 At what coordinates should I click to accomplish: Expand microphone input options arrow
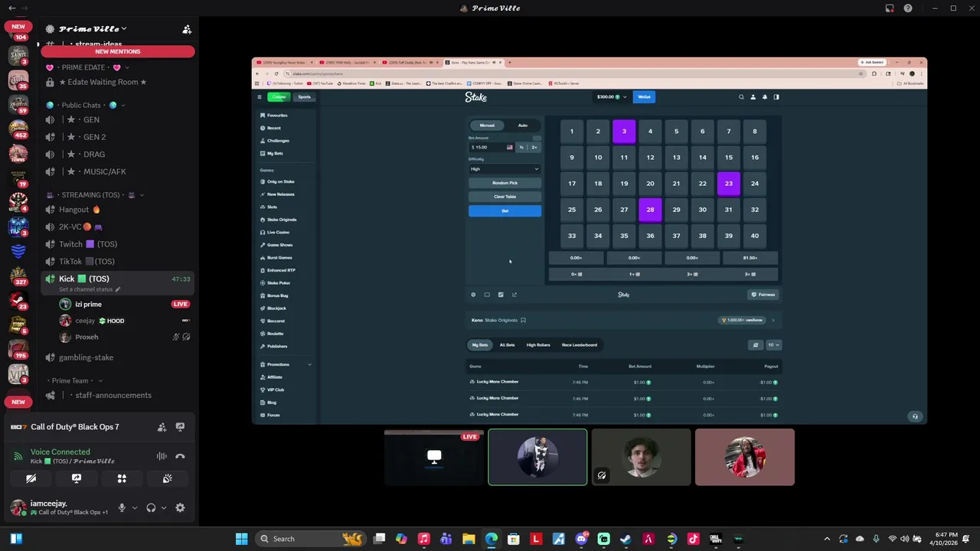(x=134, y=507)
